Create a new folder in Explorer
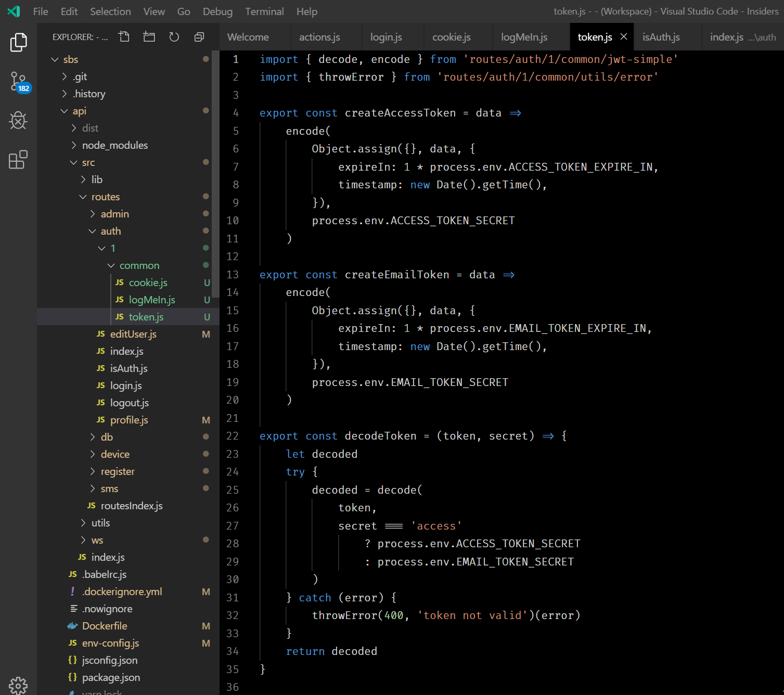 point(149,36)
